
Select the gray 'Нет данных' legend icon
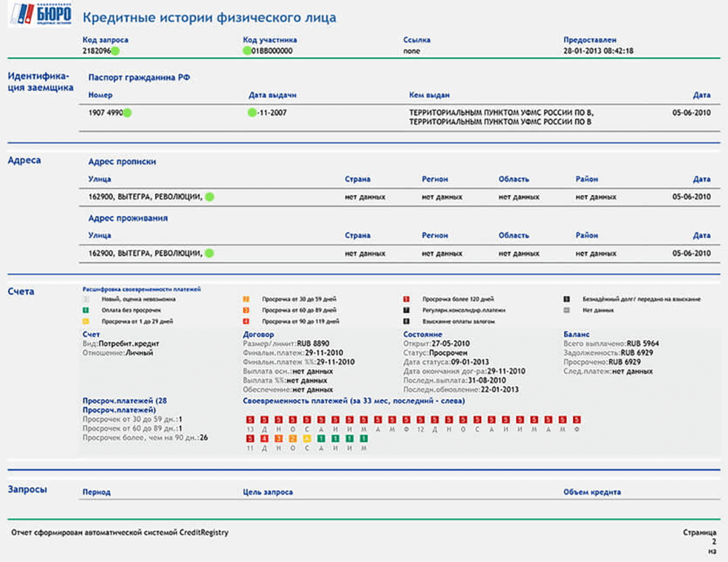[566, 310]
